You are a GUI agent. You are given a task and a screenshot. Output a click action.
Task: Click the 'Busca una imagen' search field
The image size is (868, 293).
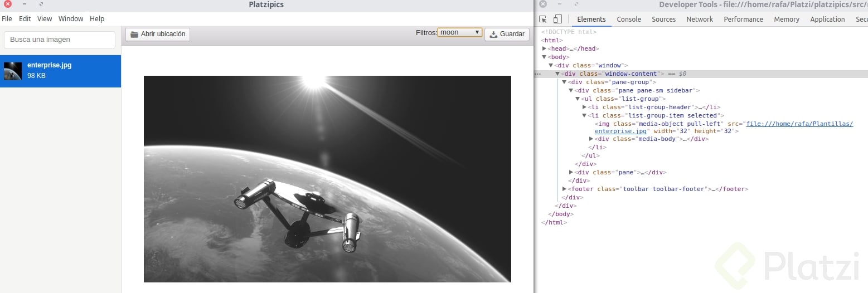[x=60, y=40]
